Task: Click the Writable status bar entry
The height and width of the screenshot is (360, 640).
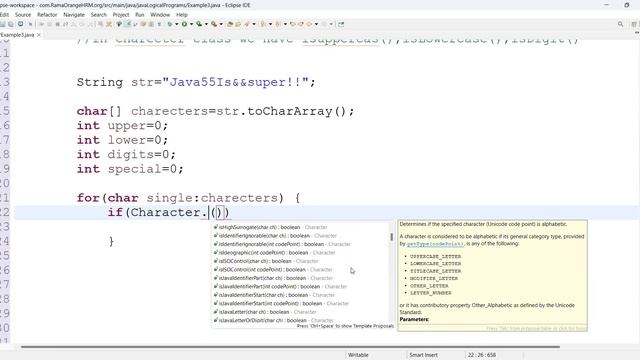Action: (358, 355)
